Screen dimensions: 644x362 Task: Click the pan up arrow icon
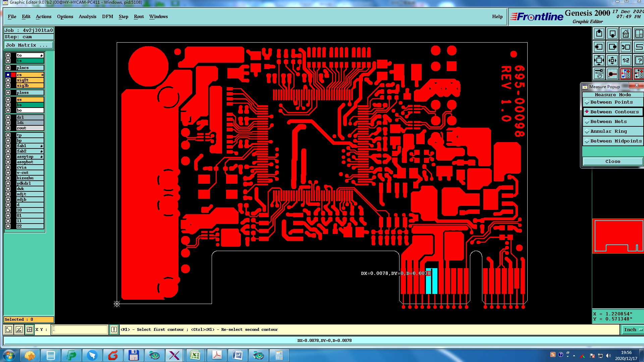[x=599, y=34]
